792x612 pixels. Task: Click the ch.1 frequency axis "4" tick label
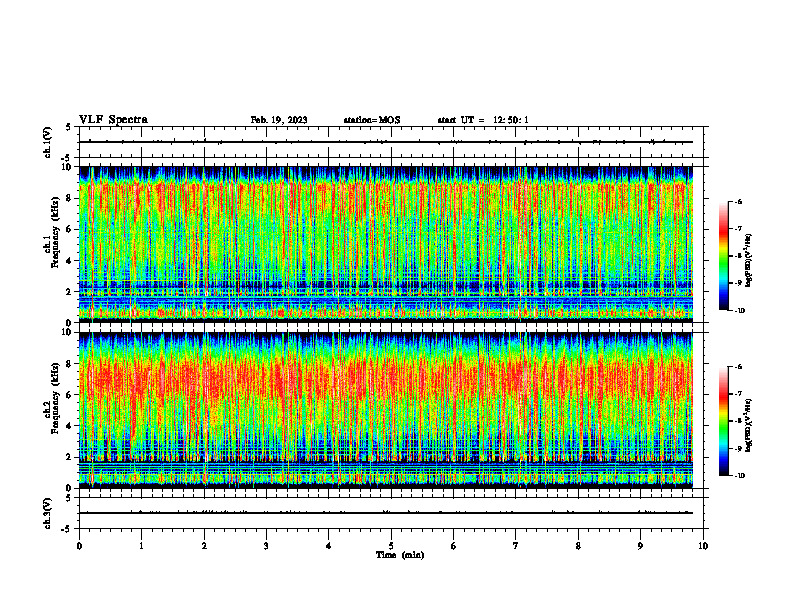click(x=70, y=261)
